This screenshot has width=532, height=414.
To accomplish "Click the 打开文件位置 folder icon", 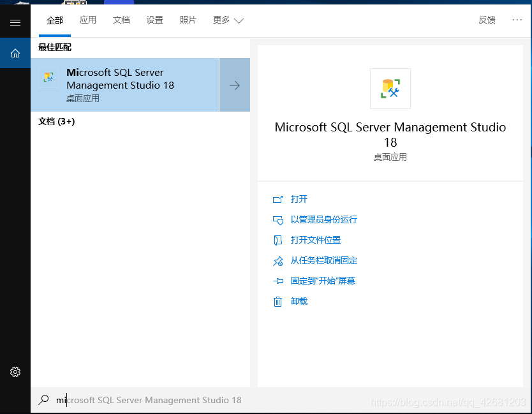I will [x=277, y=240].
